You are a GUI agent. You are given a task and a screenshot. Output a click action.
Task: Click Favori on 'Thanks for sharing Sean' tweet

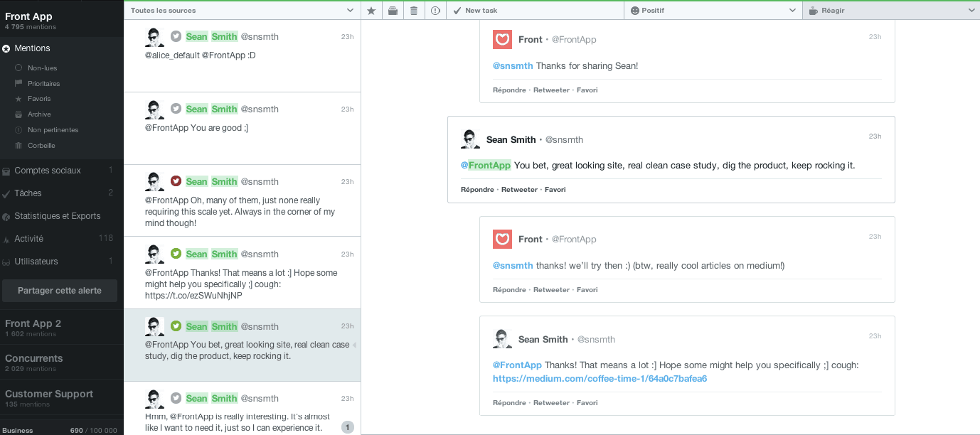click(587, 90)
